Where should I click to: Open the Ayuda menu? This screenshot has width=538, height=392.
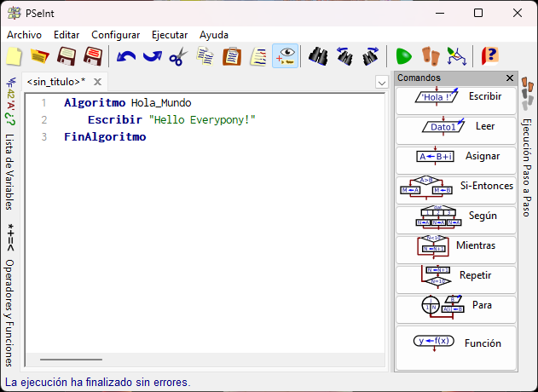pyautogui.click(x=214, y=35)
